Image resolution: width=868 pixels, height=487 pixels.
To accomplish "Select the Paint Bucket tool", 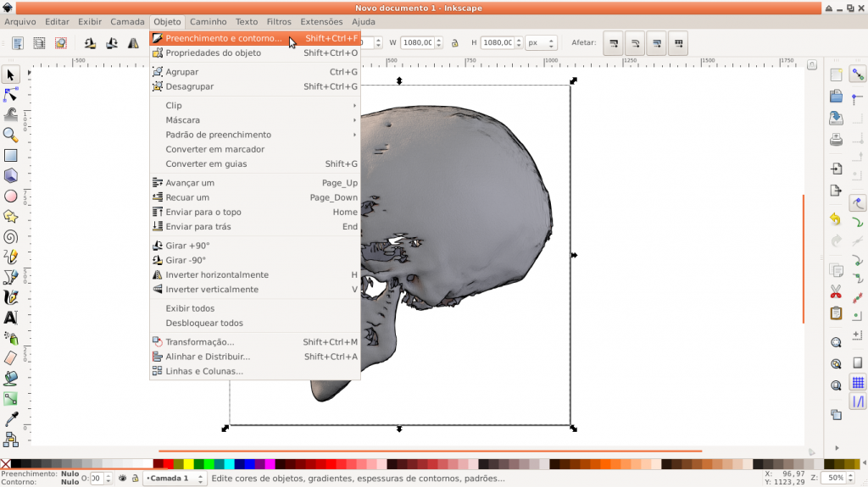I will point(10,379).
